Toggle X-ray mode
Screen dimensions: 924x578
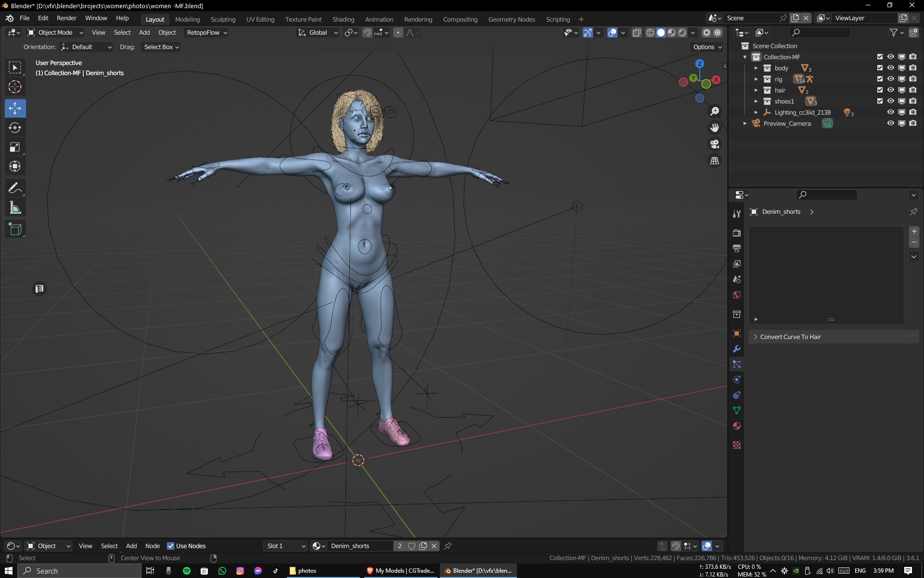(x=637, y=33)
